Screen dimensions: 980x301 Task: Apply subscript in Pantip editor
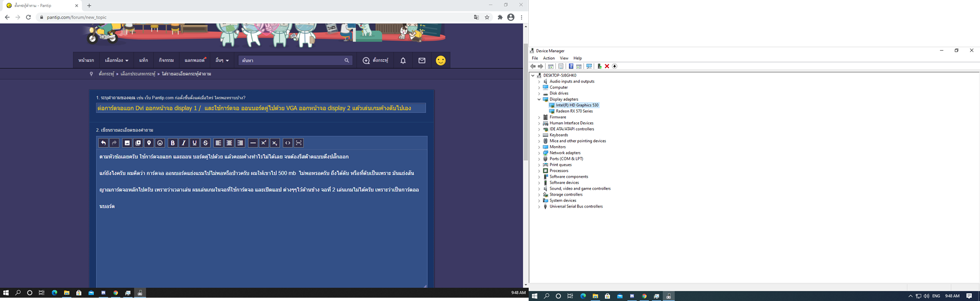click(x=275, y=143)
